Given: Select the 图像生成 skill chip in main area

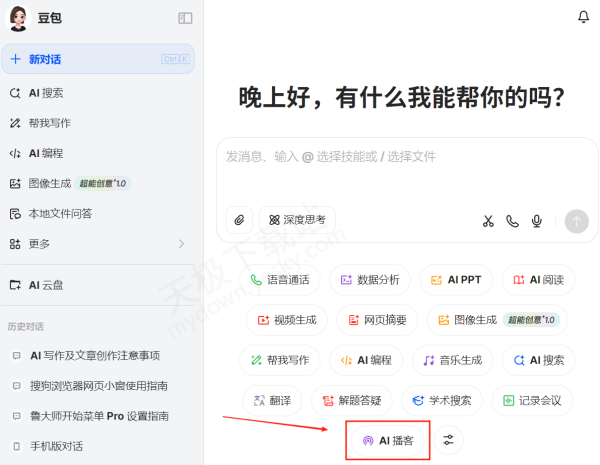Looking at the screenshot, I should 497,320.
